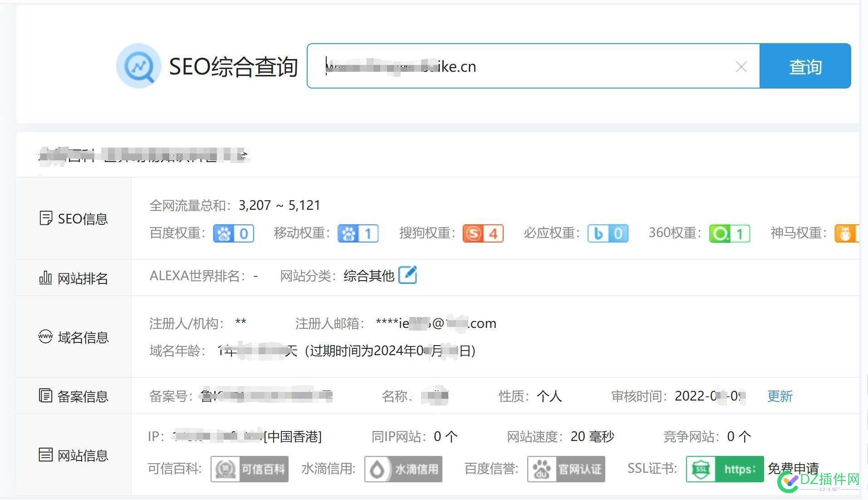Click the 网站排名 bar chart icon
The width and height of the screenshot is (868, 500).
(x=45, y=277)
